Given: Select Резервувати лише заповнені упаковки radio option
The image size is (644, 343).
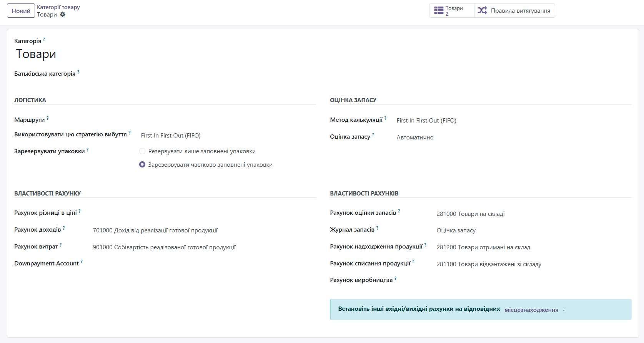Looking at the screenshot, I should pos(142,151).
